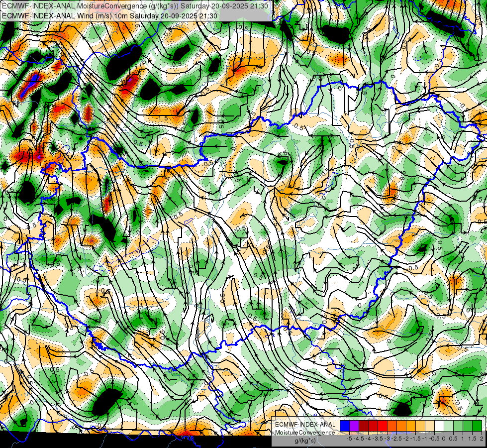This screenshot has height=448, width=487.
Task: Click the -4.5 tick label in the legend
Action: pyautogui.click(x=359, y=439)
